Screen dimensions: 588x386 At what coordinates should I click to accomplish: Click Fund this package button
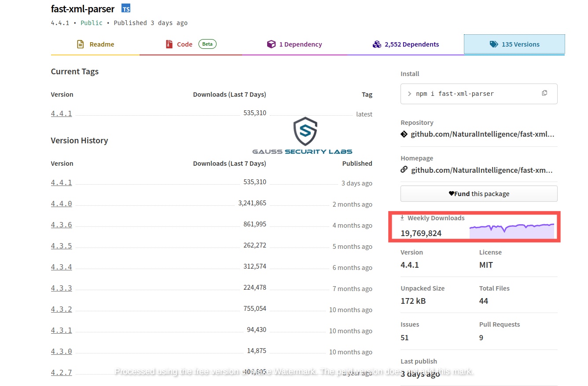tap(479, 193)
